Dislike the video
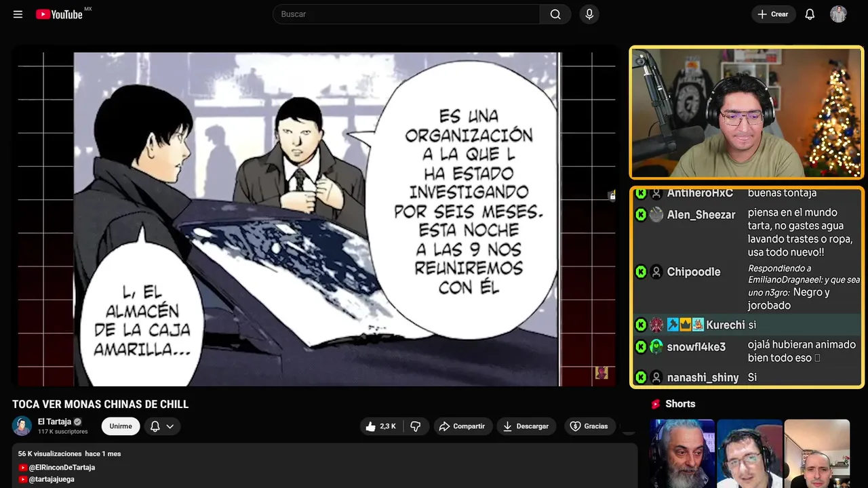This screenshot has height=488, width=868. (x=416, y=426)
